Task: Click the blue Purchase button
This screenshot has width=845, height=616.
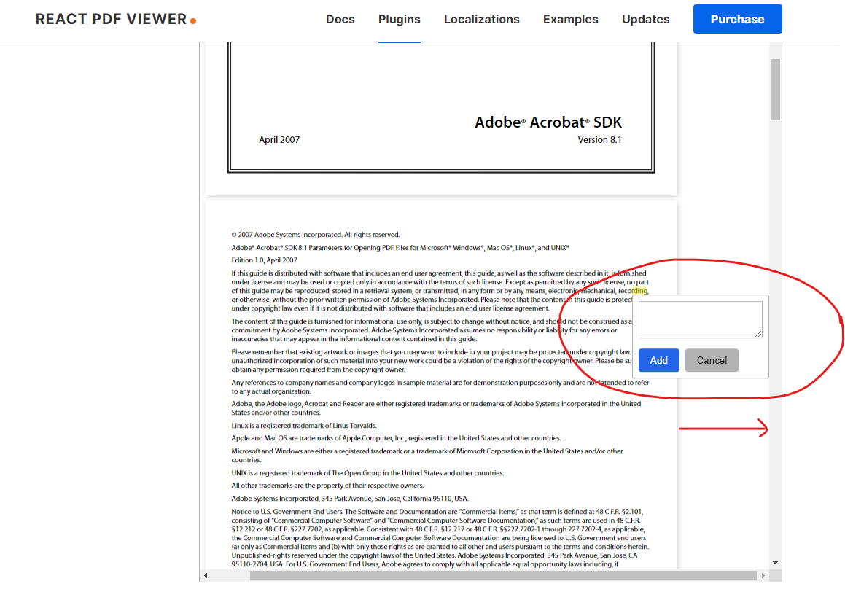Action: [x=737, y=19]
